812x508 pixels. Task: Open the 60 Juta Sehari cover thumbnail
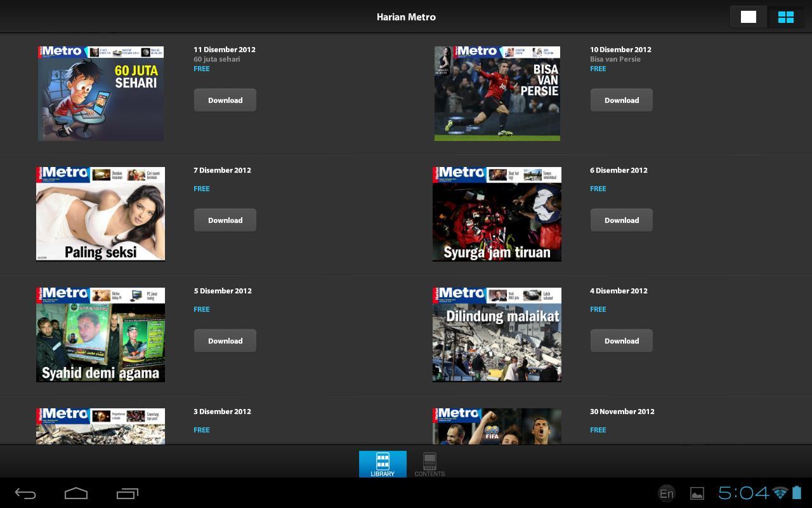pyautogui.click(x=100, y=93)
